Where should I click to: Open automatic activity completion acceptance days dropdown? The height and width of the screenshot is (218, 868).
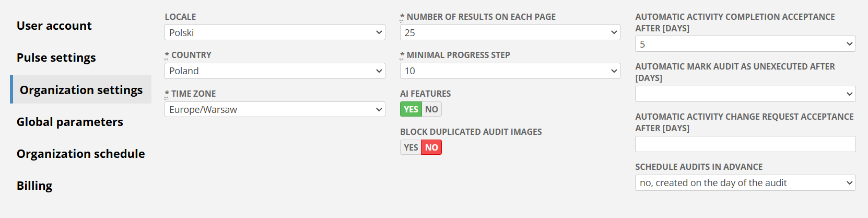coord(745,44)
